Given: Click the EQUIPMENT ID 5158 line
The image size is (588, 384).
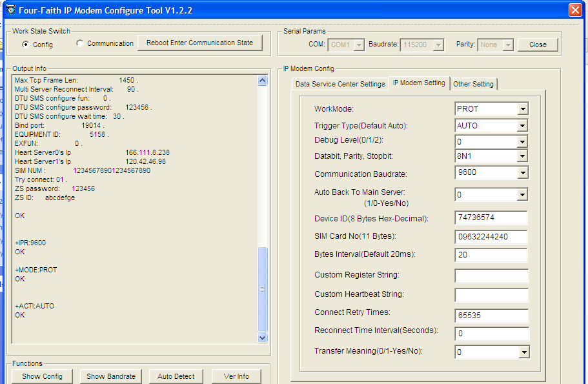Looking at the screenshot, I should 61,135.
